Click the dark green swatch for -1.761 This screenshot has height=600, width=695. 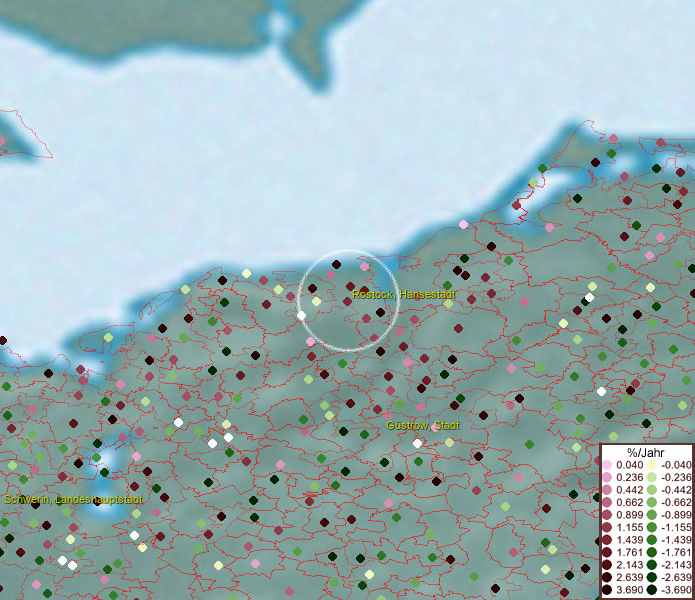click(652, 553)
